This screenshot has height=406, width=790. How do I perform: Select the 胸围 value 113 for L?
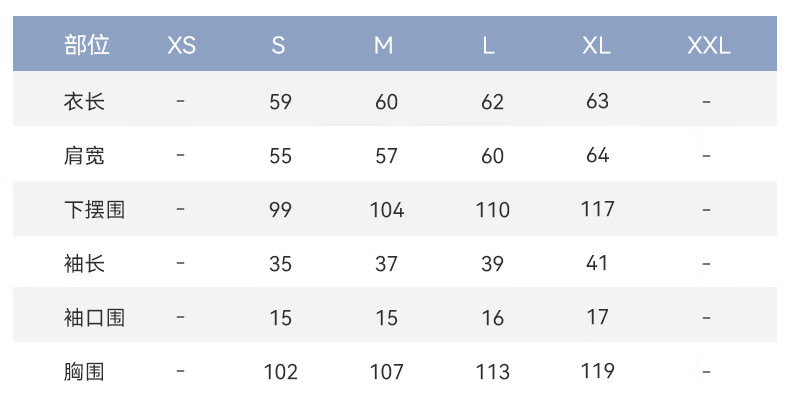(493, 372)
